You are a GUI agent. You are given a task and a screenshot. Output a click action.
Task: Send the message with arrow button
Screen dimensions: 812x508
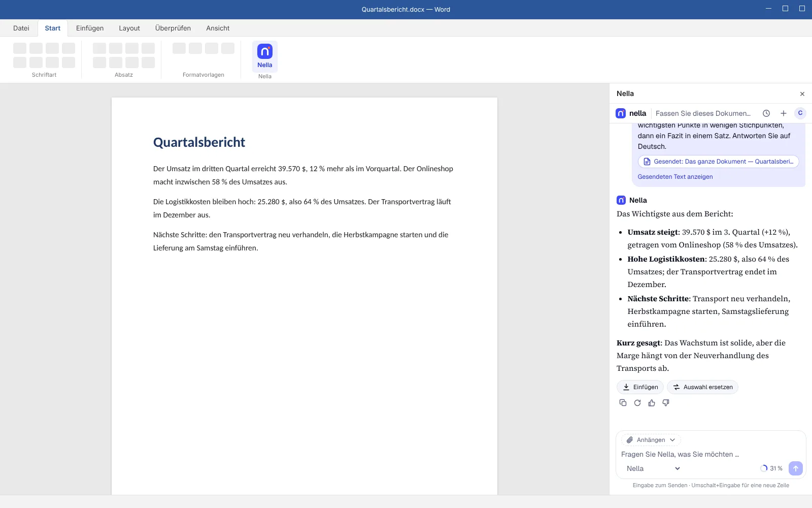tap(796, 468)
